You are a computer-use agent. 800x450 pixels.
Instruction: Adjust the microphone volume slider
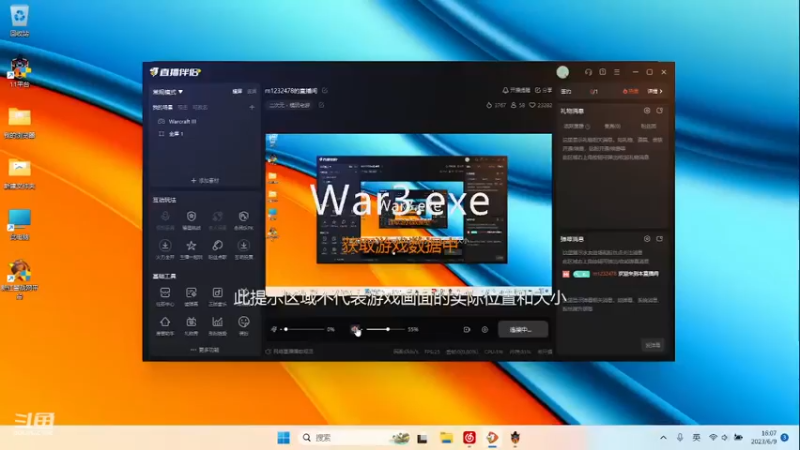(303, 329)
